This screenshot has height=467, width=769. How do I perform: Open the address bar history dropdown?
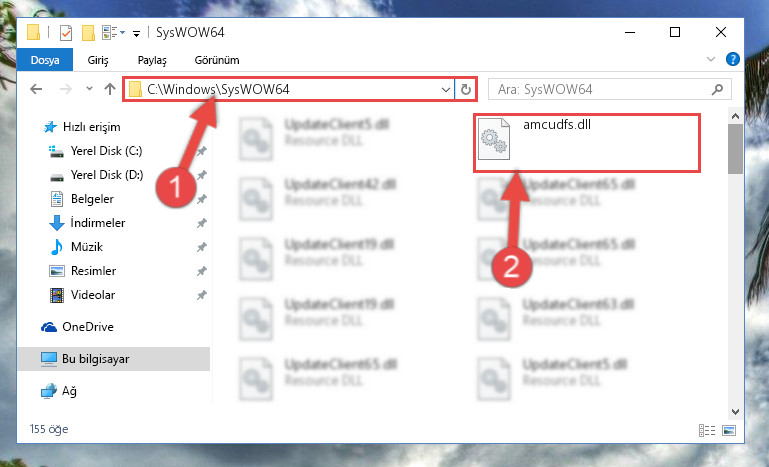[x=445, y=89]
